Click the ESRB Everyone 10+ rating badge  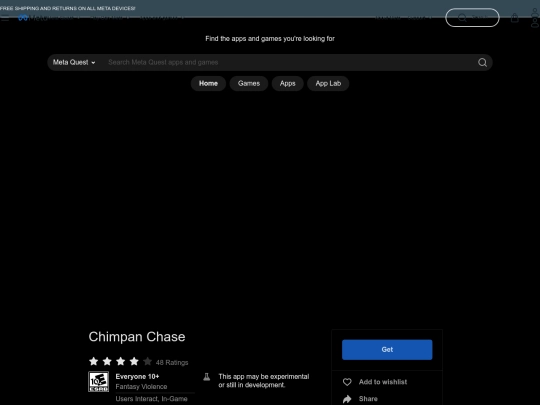(98, 381)
